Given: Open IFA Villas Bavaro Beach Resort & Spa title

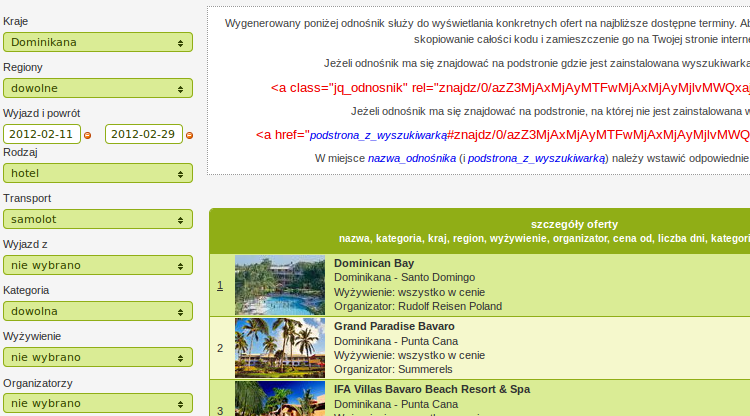Looking at the screenshot, I should 432,390.
